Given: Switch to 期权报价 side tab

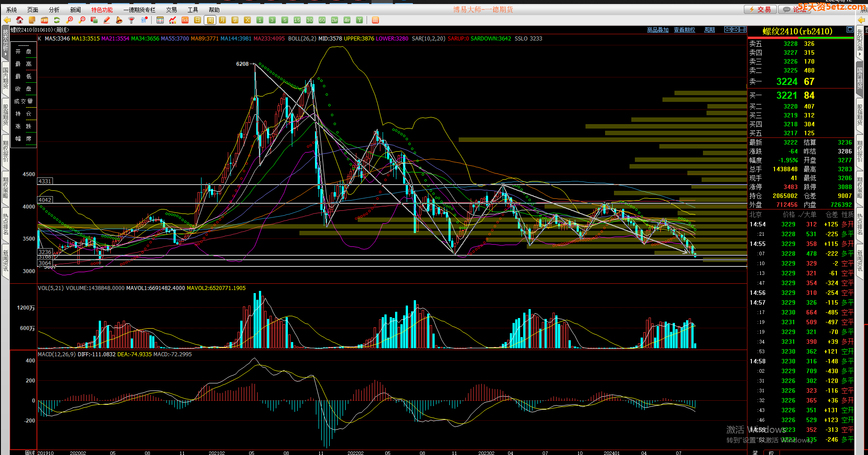Looking at the screenshot, I should point(5,151).
